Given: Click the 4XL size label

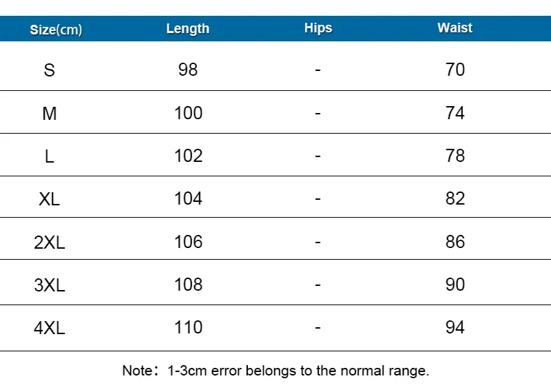Looking at the screenshot, I should (x=49, y=328).
